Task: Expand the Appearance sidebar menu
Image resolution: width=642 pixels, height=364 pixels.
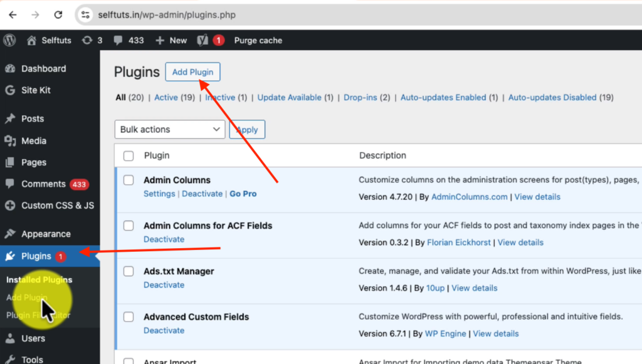Action: point(46,234)
